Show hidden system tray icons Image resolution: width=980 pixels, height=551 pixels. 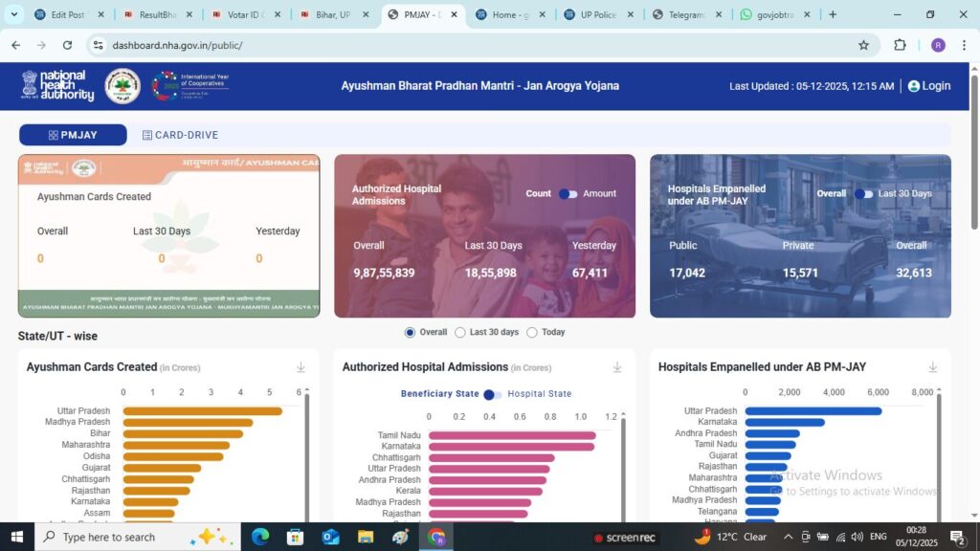pos(789,537)
